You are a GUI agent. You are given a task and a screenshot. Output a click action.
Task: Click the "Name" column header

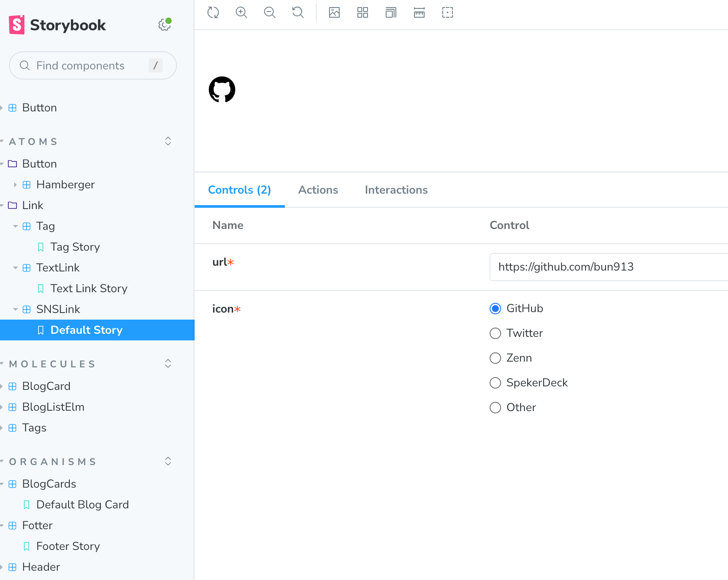pyautogui.click(x=228, y=225)
